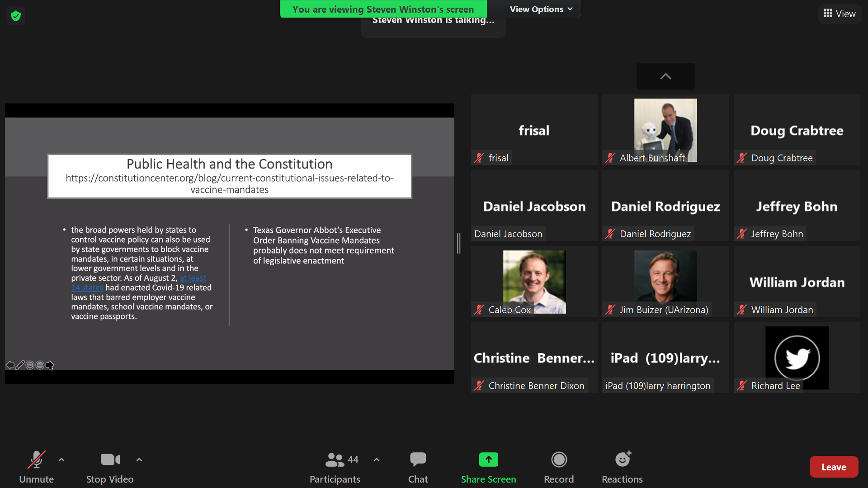Viewport: 868px width, 488px height.
Task: Open the View layout menu
Action: click(840, 14)
